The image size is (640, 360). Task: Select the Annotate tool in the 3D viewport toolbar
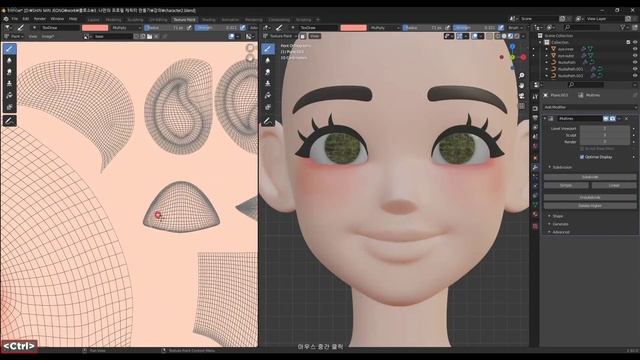click(x=268, y=121)
